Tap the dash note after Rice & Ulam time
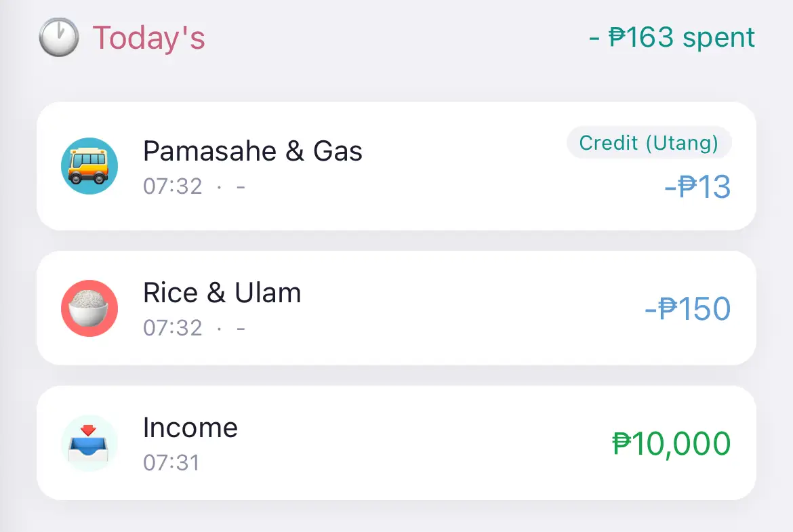 [x=241, y=328]
